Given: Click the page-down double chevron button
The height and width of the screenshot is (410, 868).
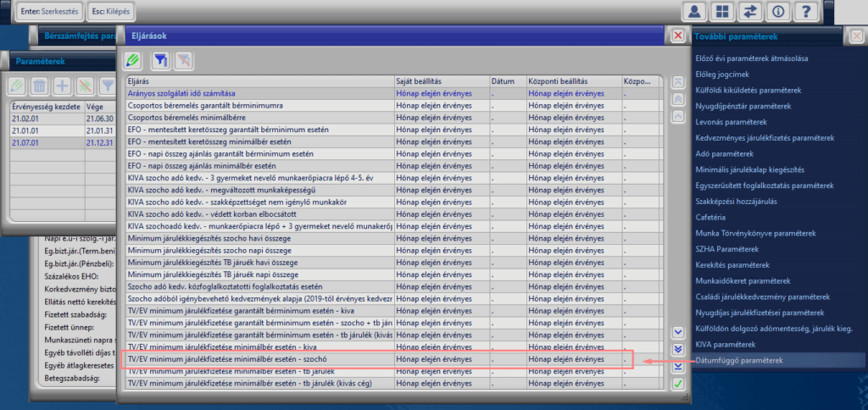Looking at the screenshot, I should pyautogui.click(x=677, y=349).
